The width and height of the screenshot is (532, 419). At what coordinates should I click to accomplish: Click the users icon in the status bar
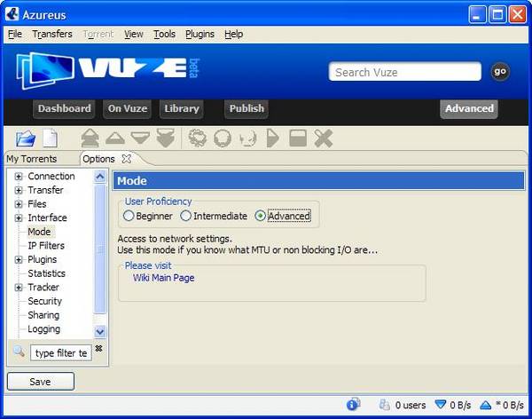tap(385, 405)
